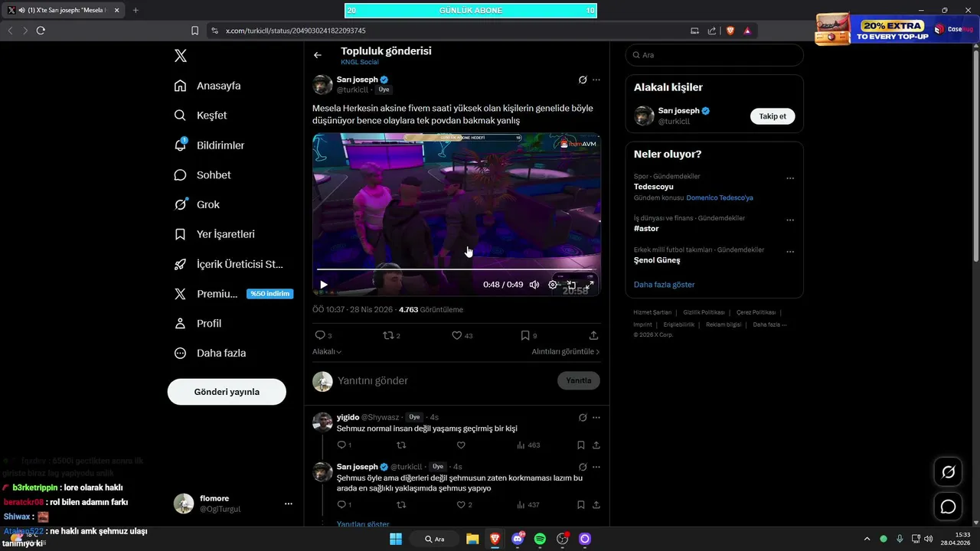Open more options on yigido's reply
980x551 pixels.
pyautogui.click(x=596, y=417)
